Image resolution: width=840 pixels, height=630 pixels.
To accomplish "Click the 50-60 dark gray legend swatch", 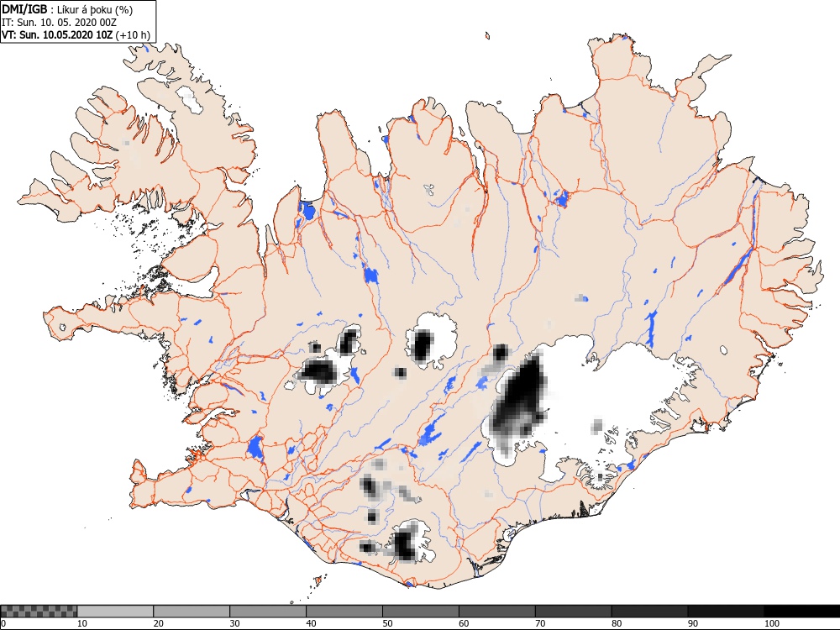I will click(x=421, y=612).
